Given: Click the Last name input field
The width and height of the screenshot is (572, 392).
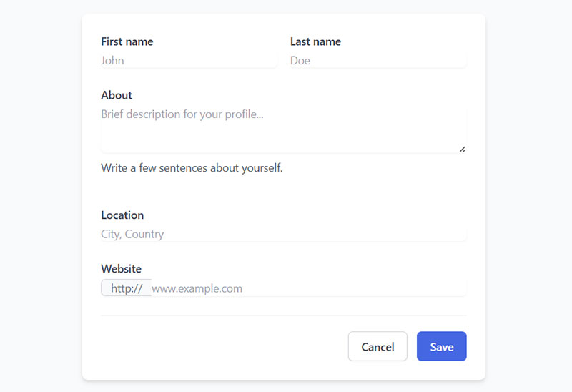Looking at the screenshot, I should click(378, 61).
